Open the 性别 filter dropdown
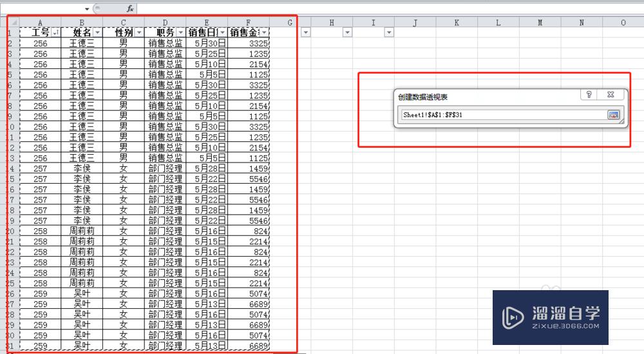 tap(139, 32)
